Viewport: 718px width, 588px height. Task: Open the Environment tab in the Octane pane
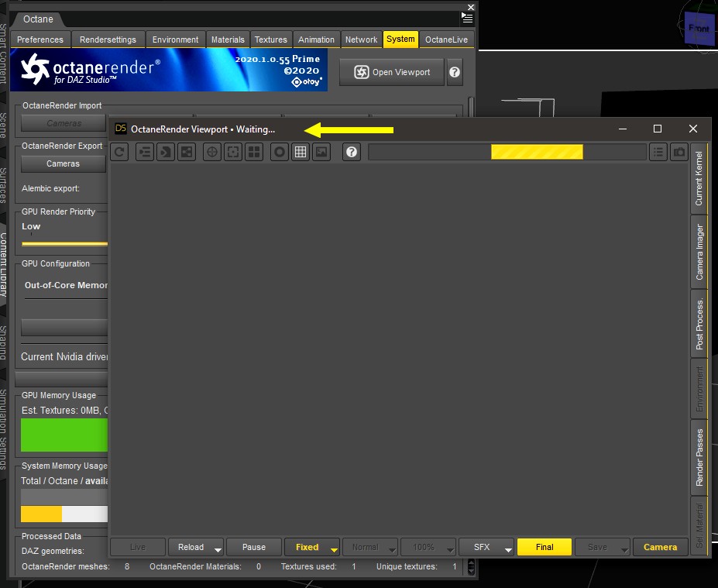pos(175,40)
